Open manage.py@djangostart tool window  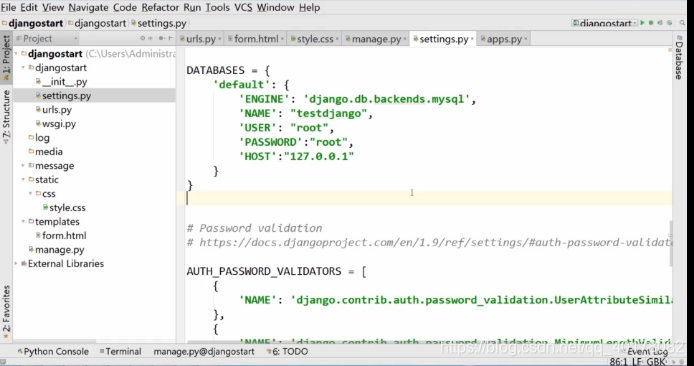tap(204, 351)
